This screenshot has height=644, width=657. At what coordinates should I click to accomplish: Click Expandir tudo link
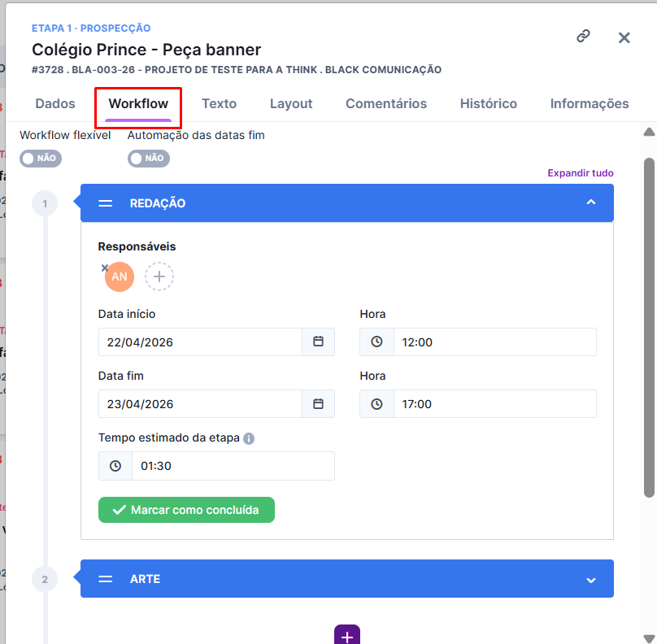pos(581,173)
